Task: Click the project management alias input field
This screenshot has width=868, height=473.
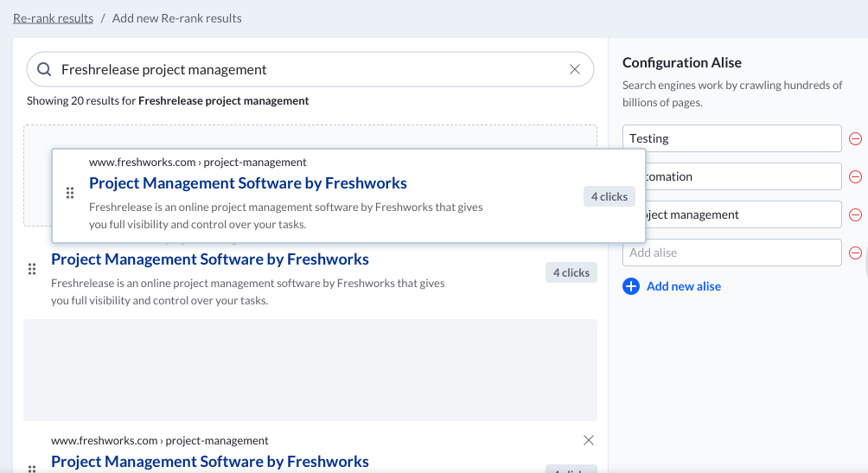Action: coord(744,214)
